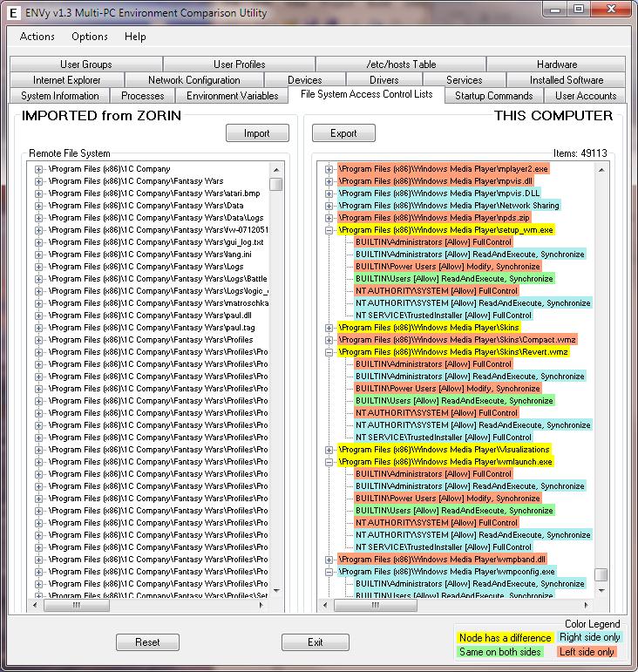Open the Options menu
The width and height of the screenshot is (638, 672).
(x=90, y=37)
